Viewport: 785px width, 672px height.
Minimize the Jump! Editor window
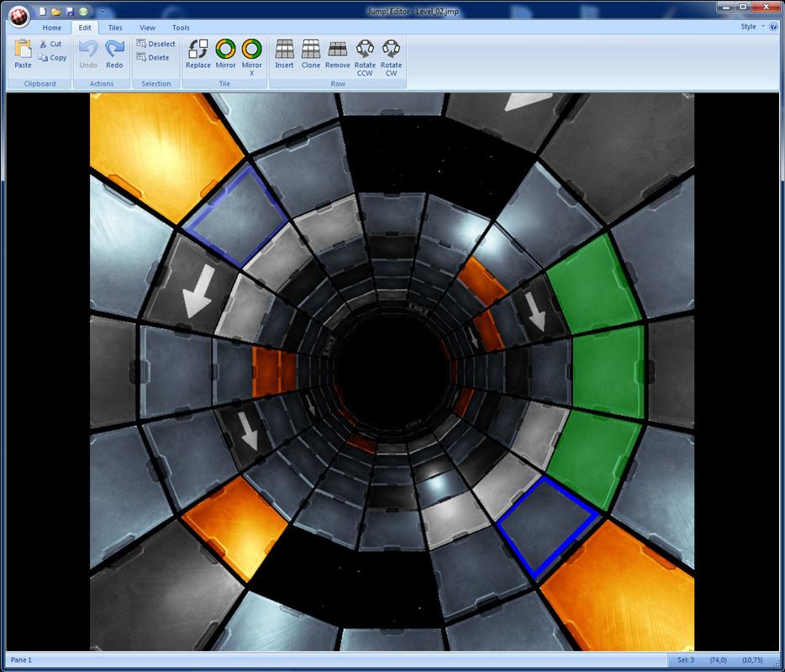pos(724,7)
